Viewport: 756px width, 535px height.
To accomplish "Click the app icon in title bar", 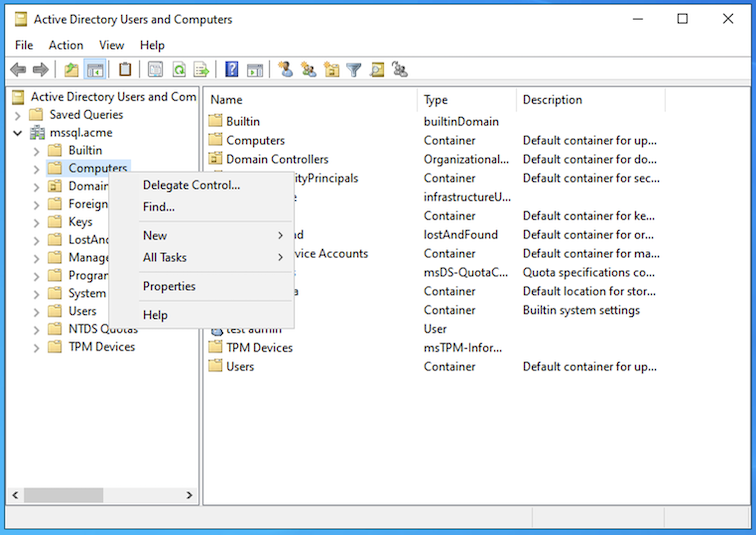I will 21,19.
